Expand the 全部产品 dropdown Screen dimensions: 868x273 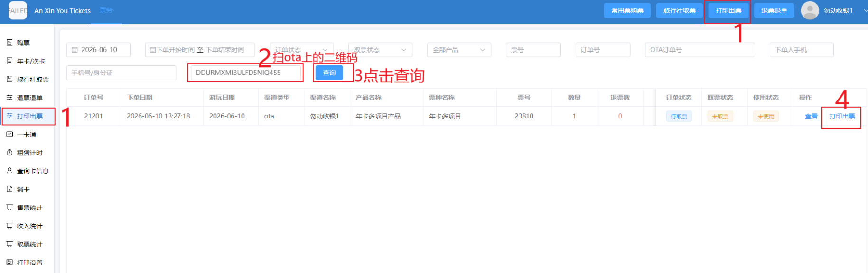(x=459, y=50)
